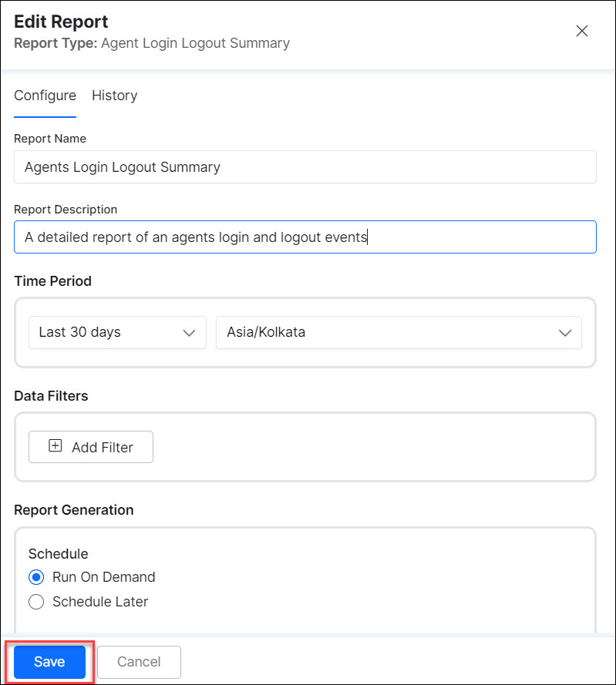Click the Save button
616x685 pixels.
[49, 661]
